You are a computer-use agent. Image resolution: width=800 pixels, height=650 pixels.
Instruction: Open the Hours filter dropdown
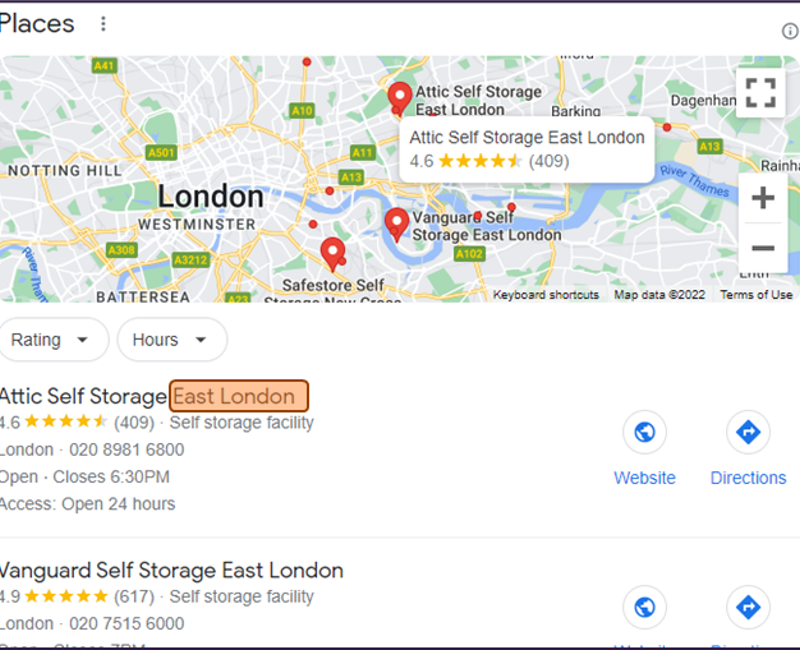tap(172, 340)
